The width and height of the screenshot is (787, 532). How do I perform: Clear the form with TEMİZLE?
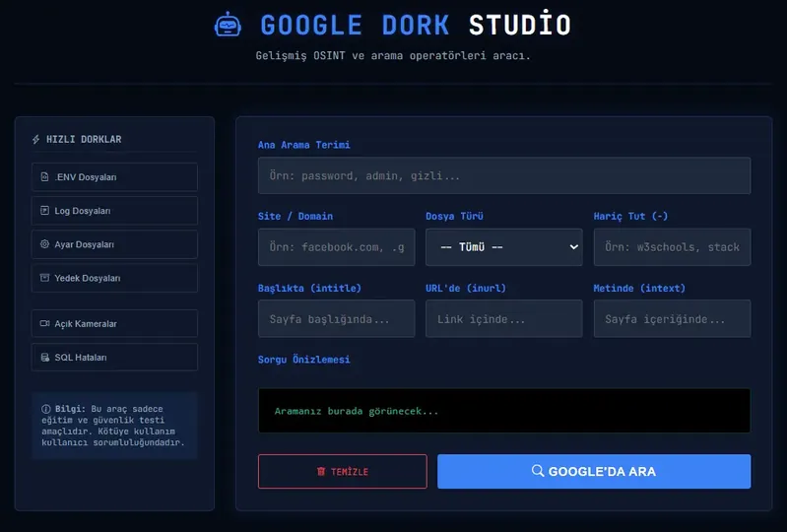tap(343, 471)
